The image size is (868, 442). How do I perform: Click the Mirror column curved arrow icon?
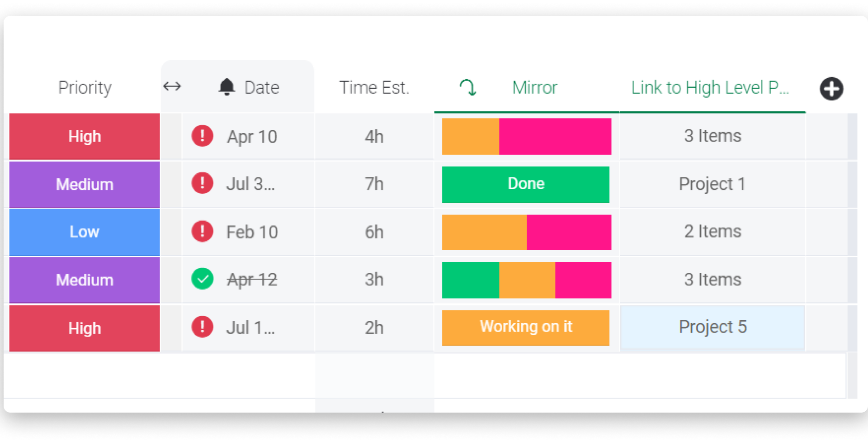tap(467, 87)
